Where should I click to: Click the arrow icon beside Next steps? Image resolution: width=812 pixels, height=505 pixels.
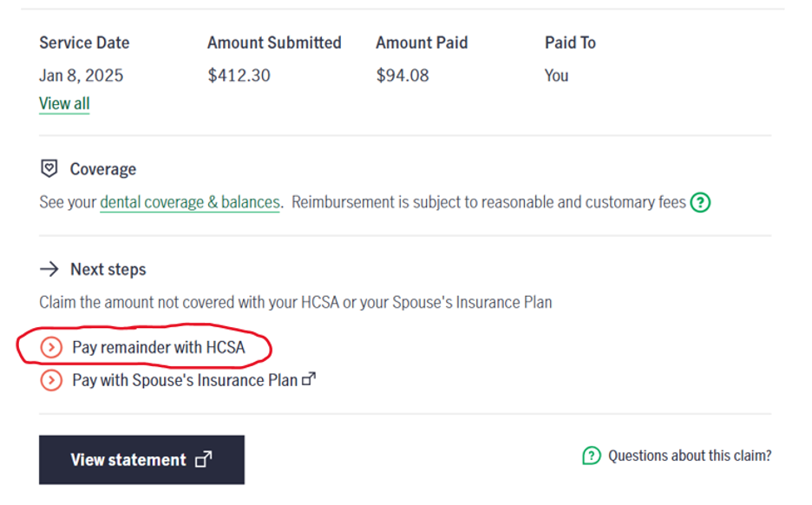click(x=49, y=269)
